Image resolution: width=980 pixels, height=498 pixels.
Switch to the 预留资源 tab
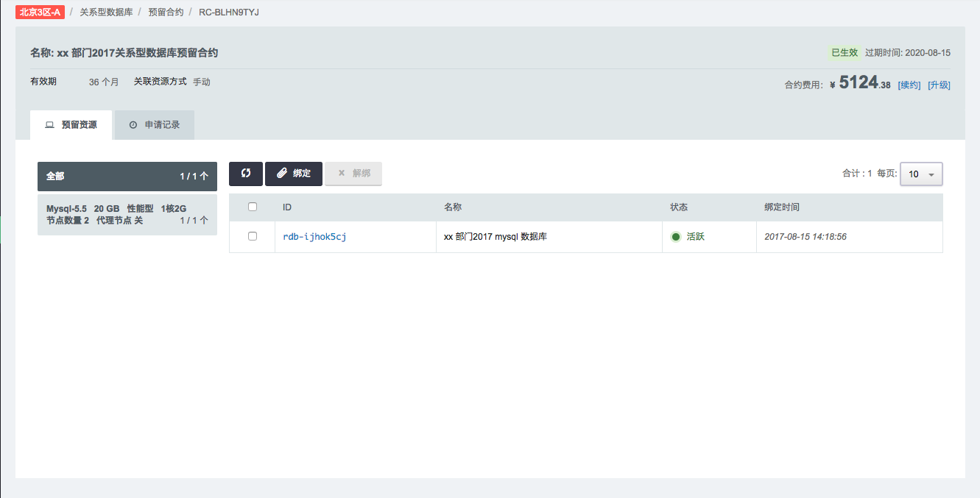click(x=71, y=125)
